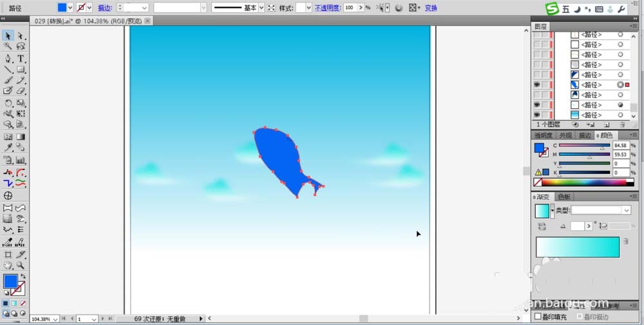This screenshot has width=644, height=325.
Task: Select the Perspective Grid tool
Action: 21,124
